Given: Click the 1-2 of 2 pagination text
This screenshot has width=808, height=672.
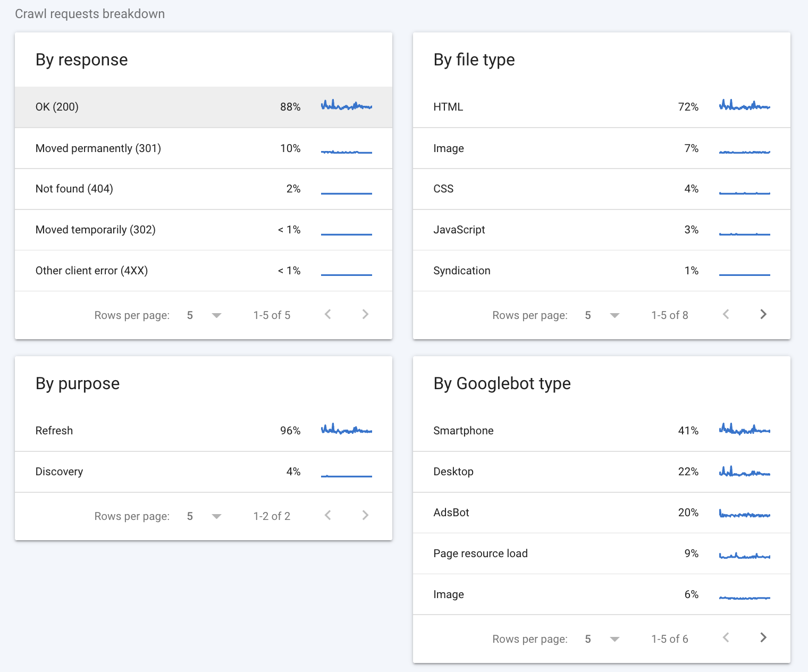Looking at the screenshot, I should coord(272,516).
